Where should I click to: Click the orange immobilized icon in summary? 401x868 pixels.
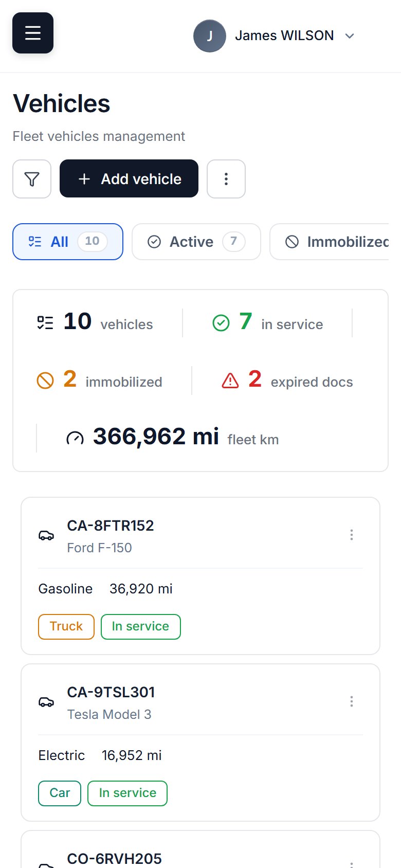(x=45, y=381)
